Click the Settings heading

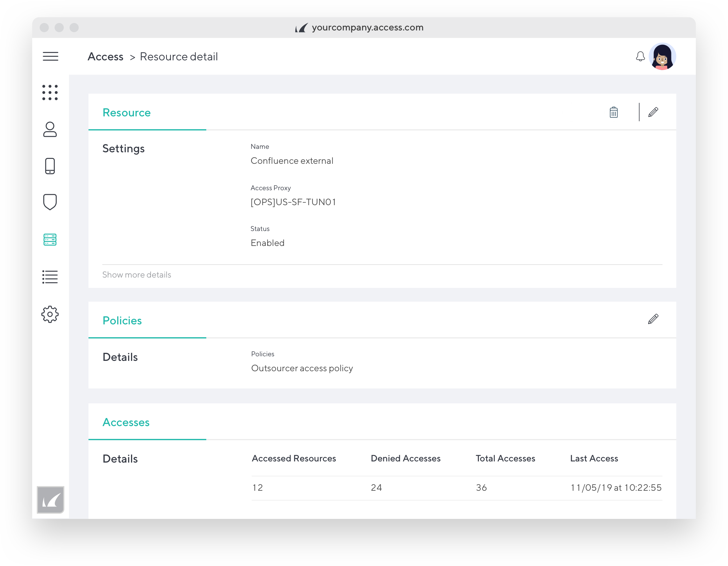[123, 149]
